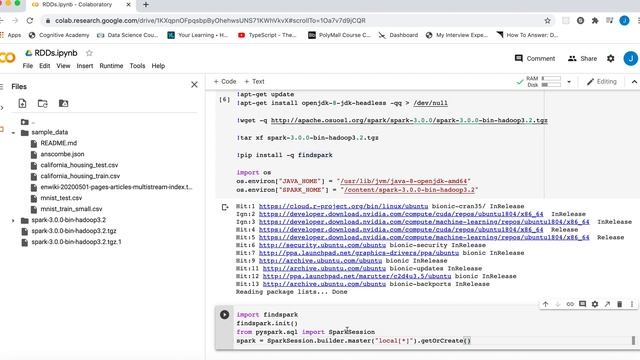Open the Help menu
This screenshot has height=360, width=640.
pyautogui.click(x=158, y=66)
